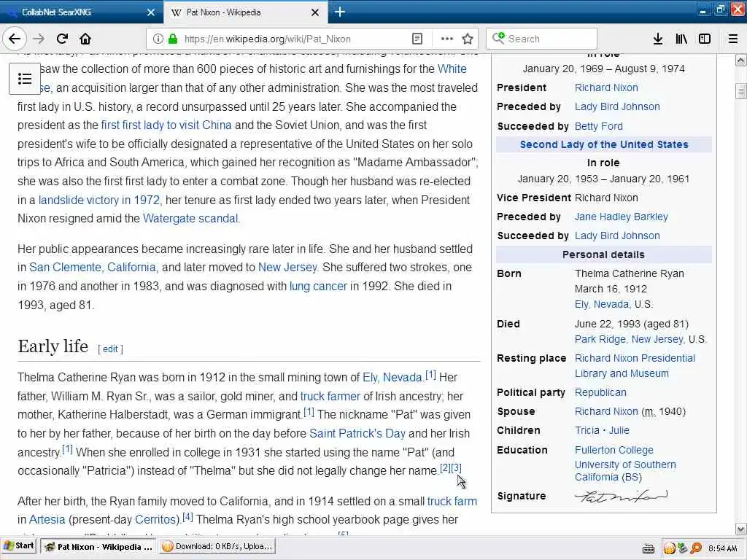Open the Betty Ford infobox link
The image size is (747, 560).
tap(598, 126)
